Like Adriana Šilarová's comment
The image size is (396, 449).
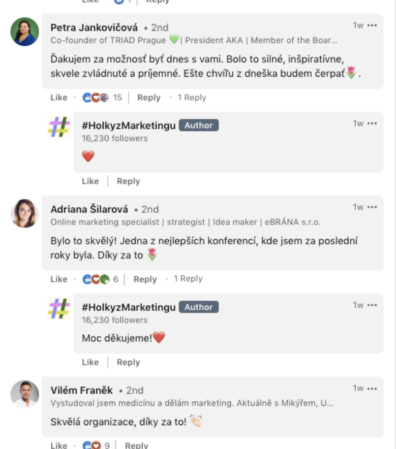tap(59, 279)
